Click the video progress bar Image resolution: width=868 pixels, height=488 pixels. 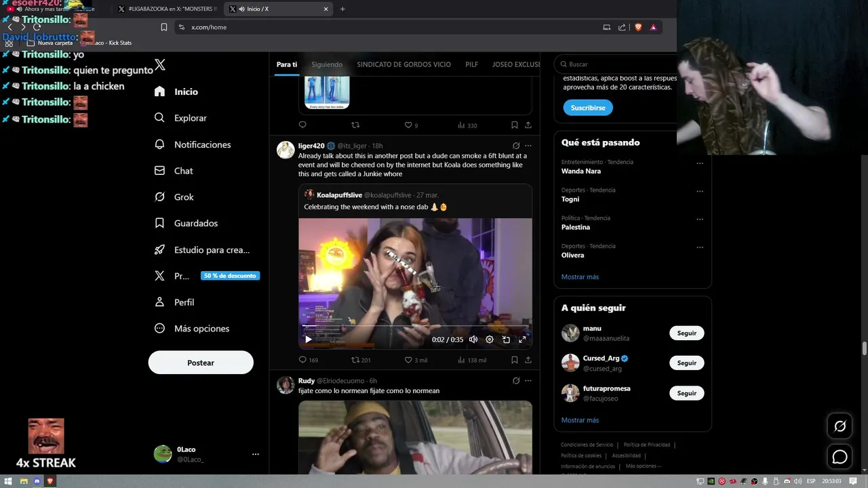[415, 326]
